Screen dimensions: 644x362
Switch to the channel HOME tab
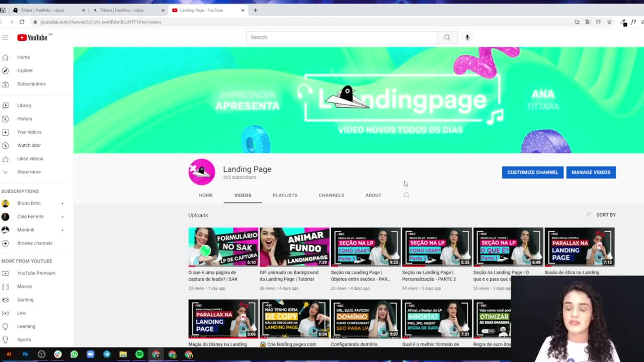(206, 195)
